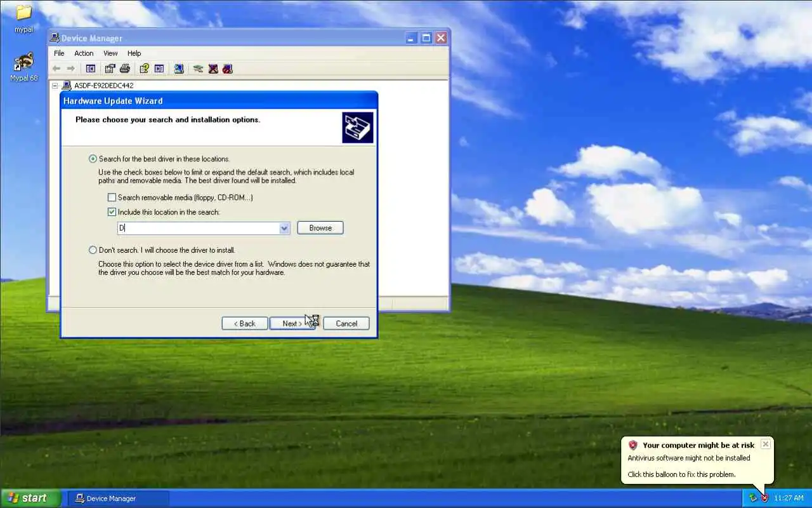Open the Start menu
Image resolution: width=812 pixels, height=508 pixels.
tap(30, 498)
